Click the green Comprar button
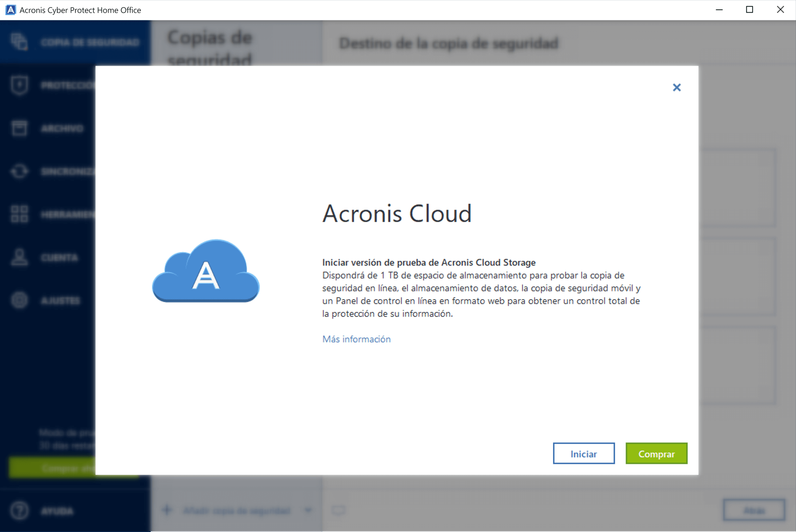Image resolution: width=796 pixels, height=532 pixels. tap(656, 453)
